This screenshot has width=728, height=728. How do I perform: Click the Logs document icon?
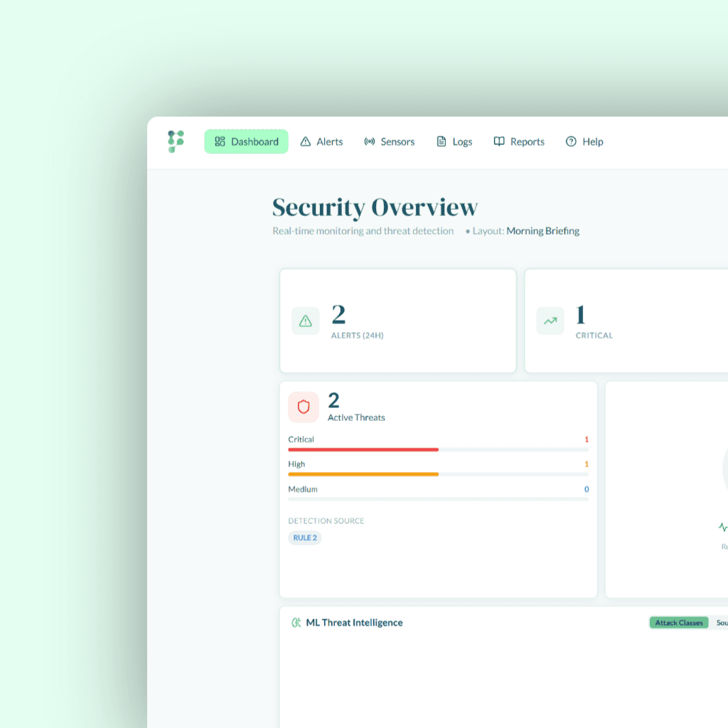click(441, 141)
